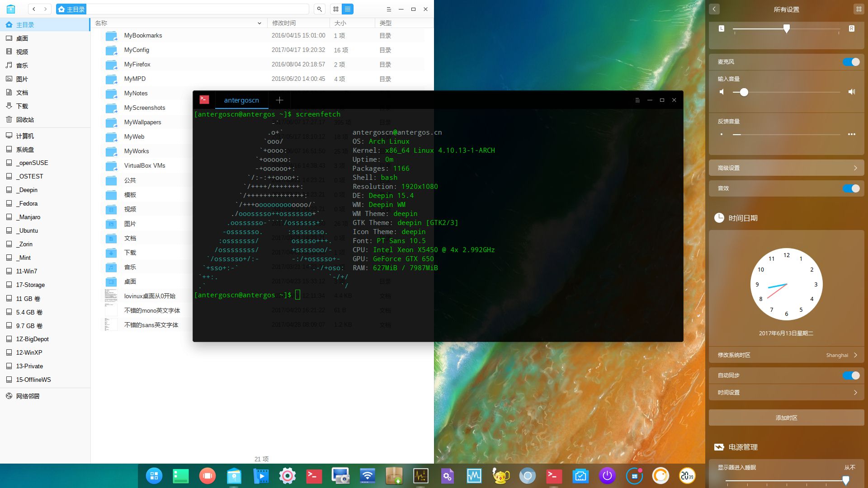Open the Chromium browser dock icon

point(527,475)
